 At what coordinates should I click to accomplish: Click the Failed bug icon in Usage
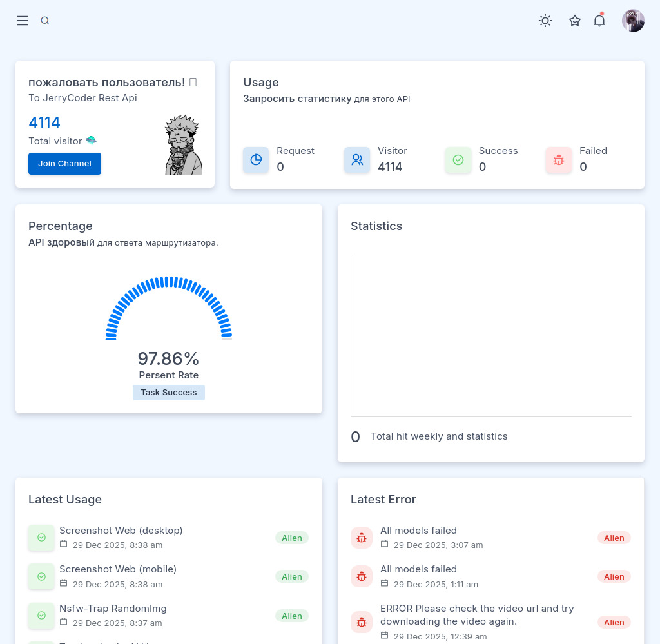tap(559, 160)
